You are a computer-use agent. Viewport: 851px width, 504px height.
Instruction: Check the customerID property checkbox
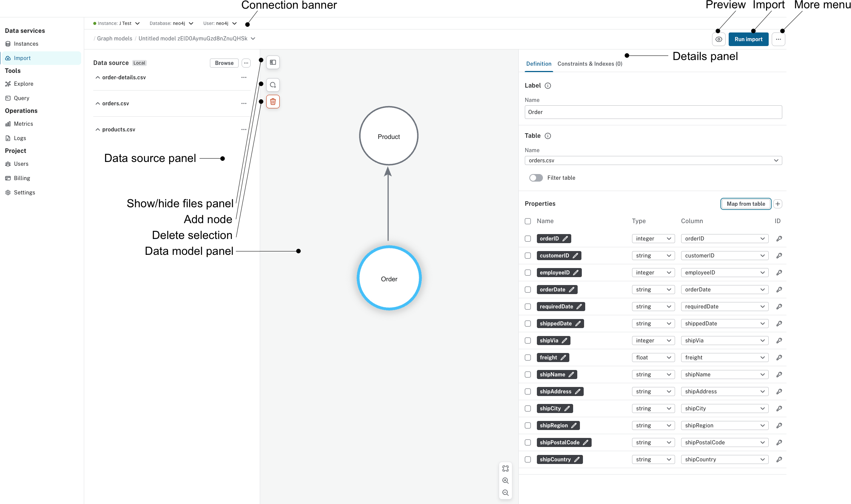point(528,256)
